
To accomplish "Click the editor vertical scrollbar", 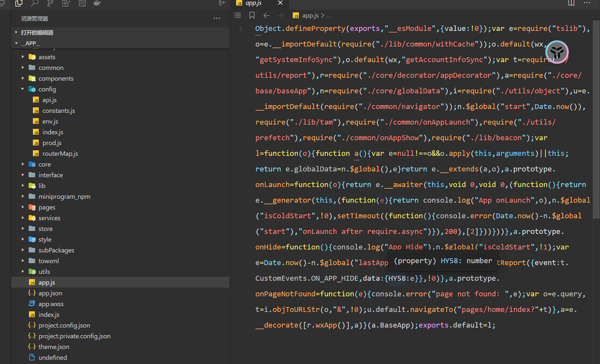I will click(x=596, y=120).
